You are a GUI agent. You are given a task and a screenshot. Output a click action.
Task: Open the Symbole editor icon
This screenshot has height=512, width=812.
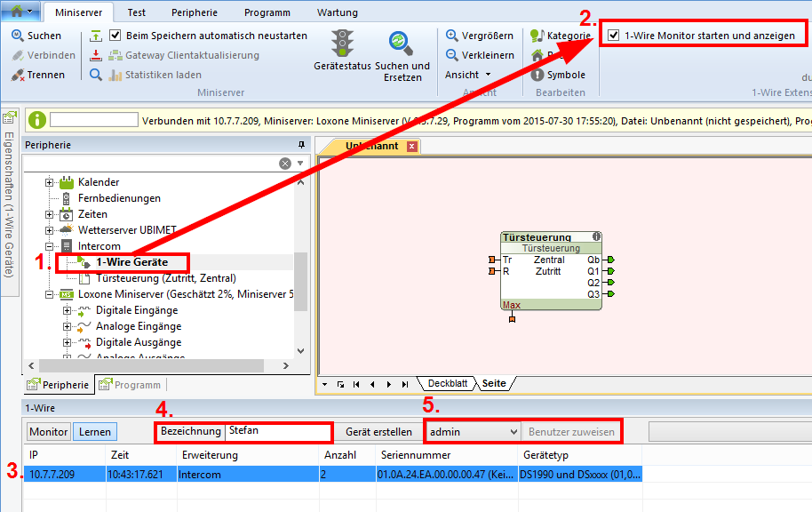[x=537, y=75]
